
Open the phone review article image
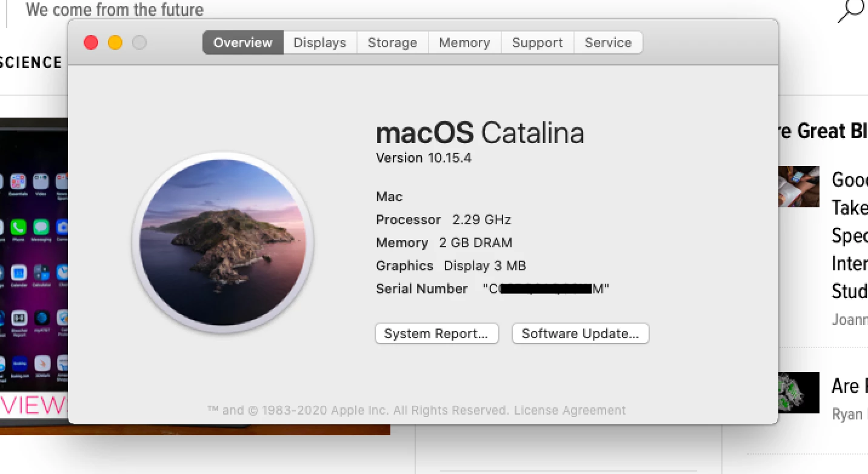coord(33,276)
